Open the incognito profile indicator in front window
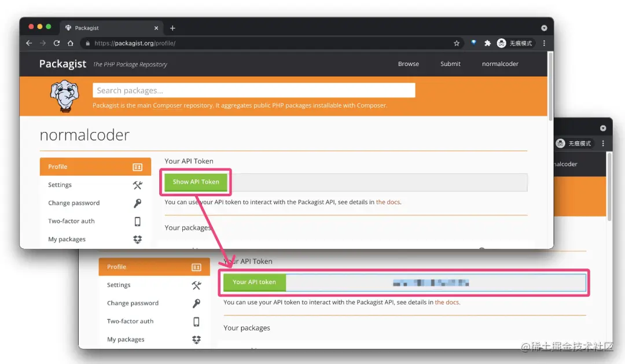The image size is (625, 364). [x=514, y=43]
